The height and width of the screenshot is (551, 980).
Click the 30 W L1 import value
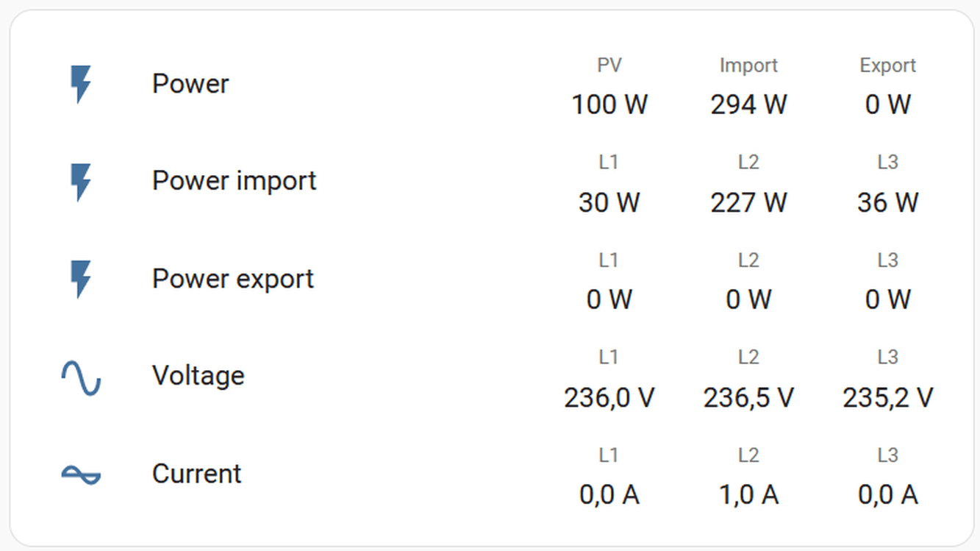609,202
